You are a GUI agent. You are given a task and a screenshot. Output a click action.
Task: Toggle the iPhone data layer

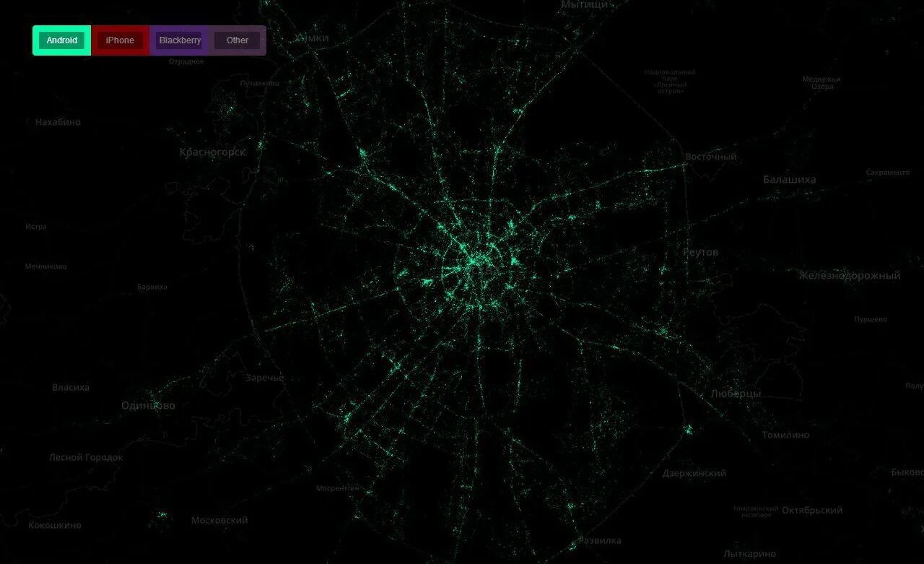pyautogui.click(x=120, y=40)
